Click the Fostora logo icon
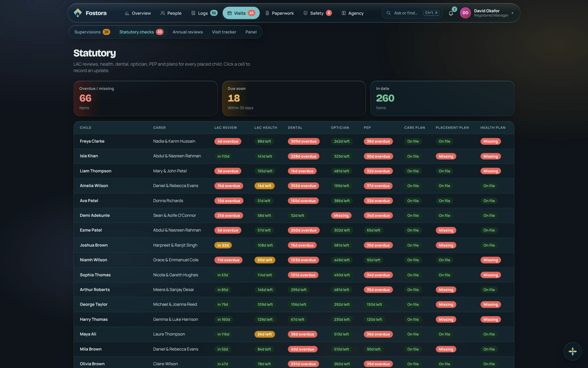588x368 pixels. click(78, 13)
